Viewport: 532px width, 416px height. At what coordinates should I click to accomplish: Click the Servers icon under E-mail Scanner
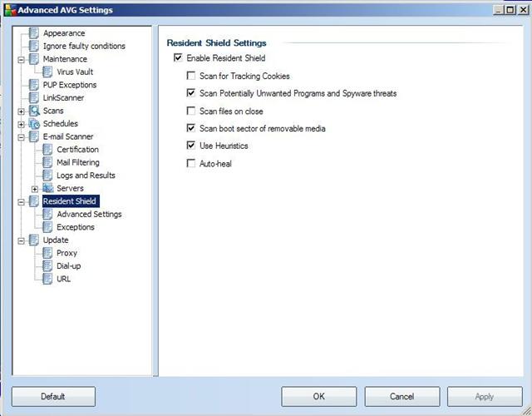point(48,189)
